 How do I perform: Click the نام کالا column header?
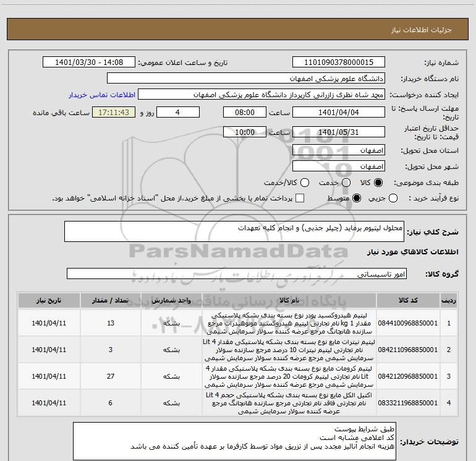(289, 301)
